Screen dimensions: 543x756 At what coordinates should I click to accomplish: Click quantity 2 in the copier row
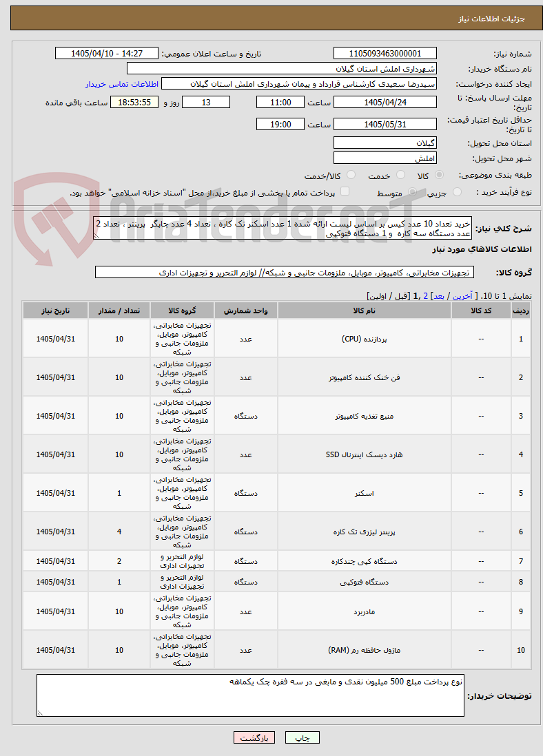(119, 561)
